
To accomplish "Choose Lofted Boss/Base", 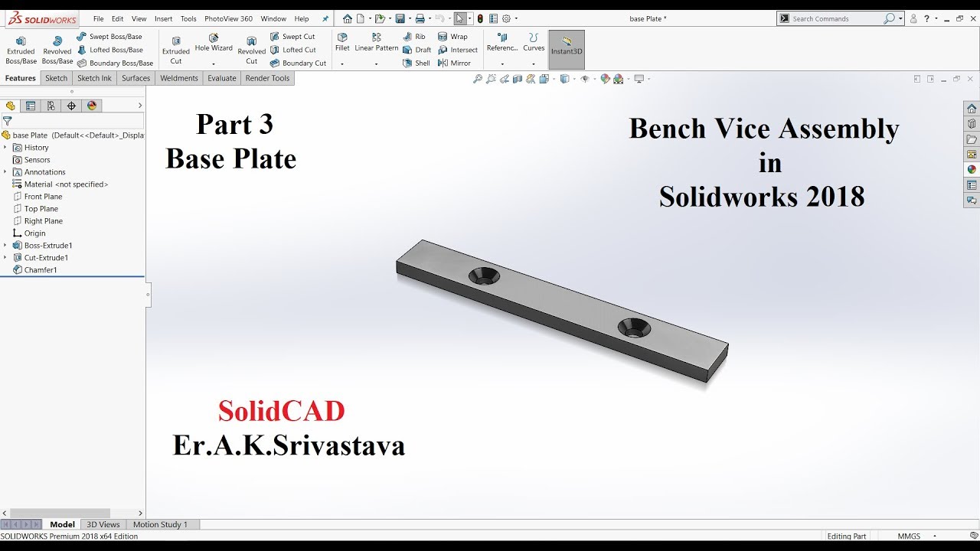I will coord(109,50).
